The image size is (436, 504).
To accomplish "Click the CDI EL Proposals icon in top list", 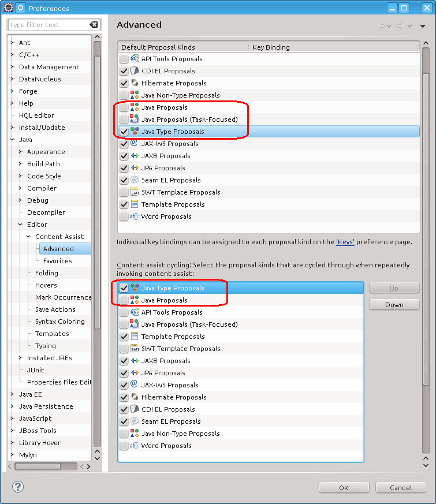I will tap(135, 70).
